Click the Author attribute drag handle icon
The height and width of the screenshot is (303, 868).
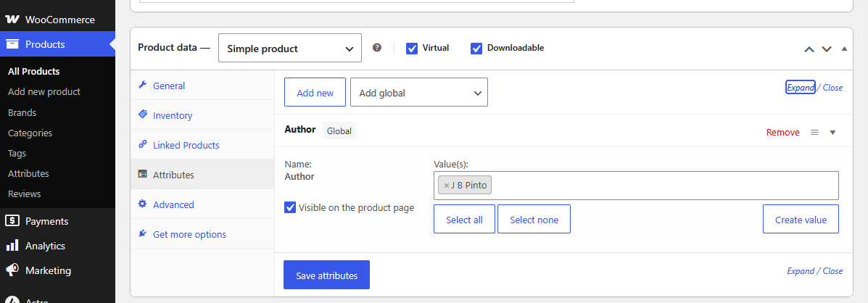(x=814, y=132)
